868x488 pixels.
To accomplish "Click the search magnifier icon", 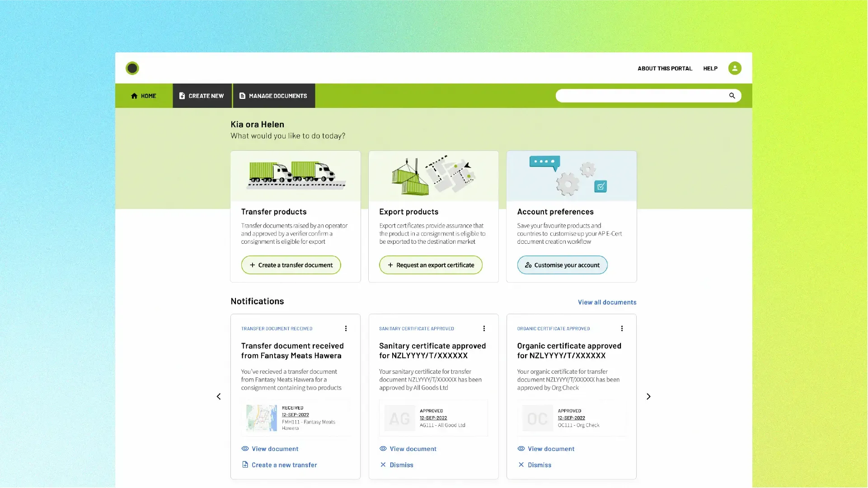I will pos(732,96).
